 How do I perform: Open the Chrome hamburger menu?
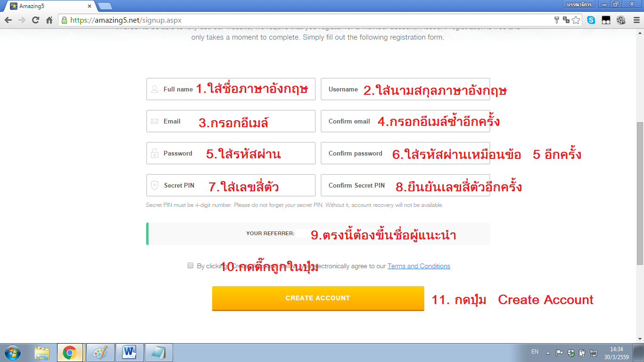point(636,20)
